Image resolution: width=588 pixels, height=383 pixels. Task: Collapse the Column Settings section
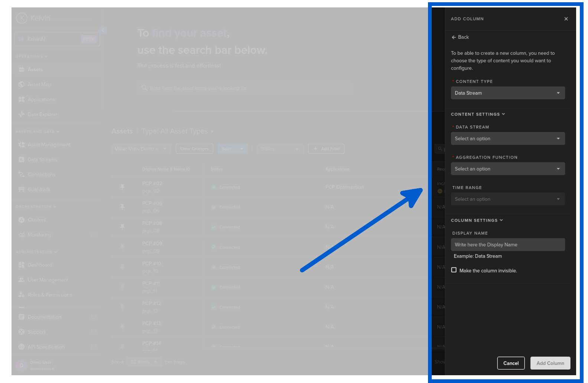(477, 220)
